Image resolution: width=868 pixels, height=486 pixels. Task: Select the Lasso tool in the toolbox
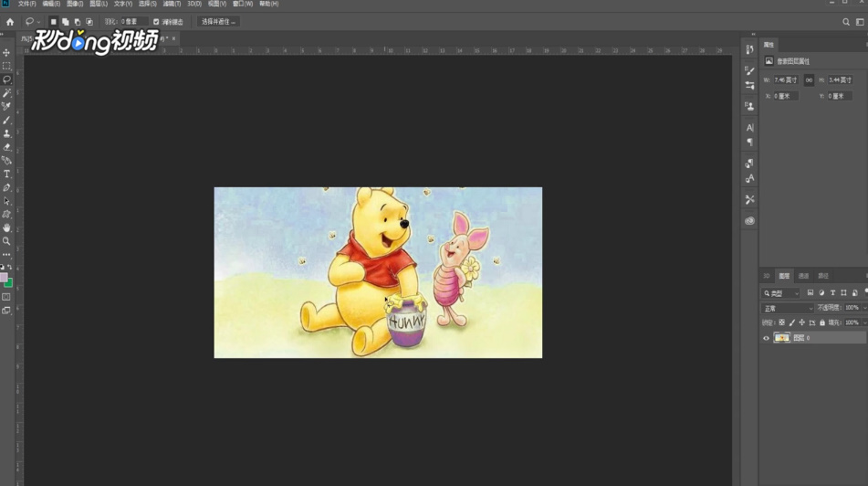click(6, 79)
